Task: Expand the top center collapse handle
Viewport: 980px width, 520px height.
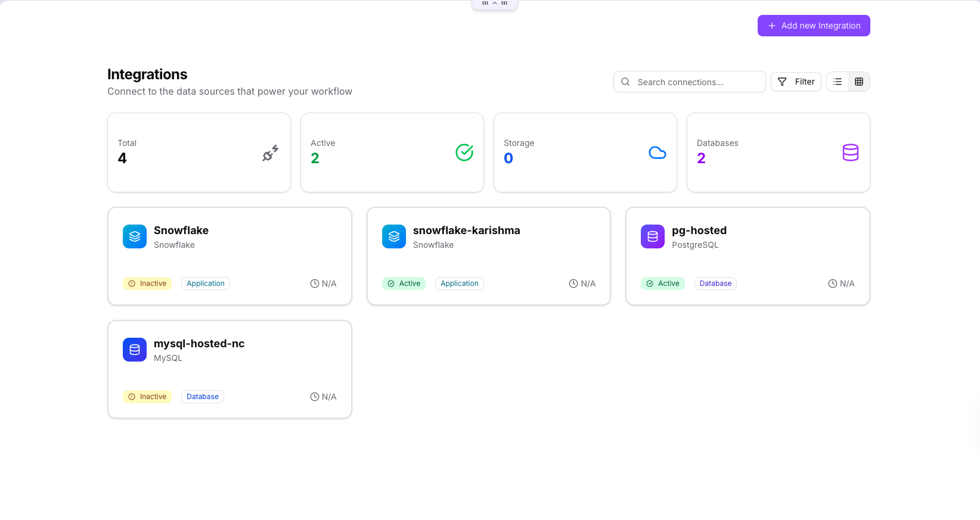Action: [x=495, y=4]
